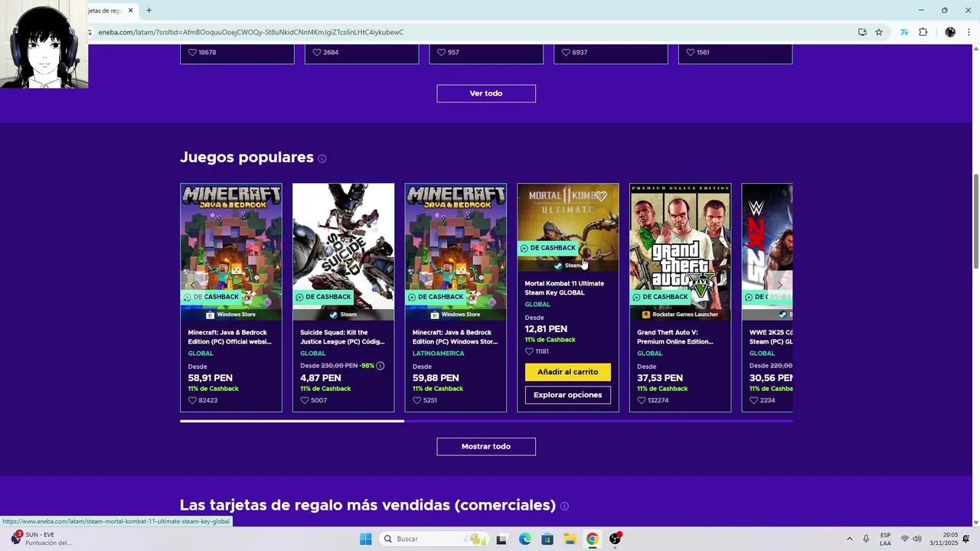Click Explorar opciones button
Screen dimensions: 980x551
coord(568,395)
